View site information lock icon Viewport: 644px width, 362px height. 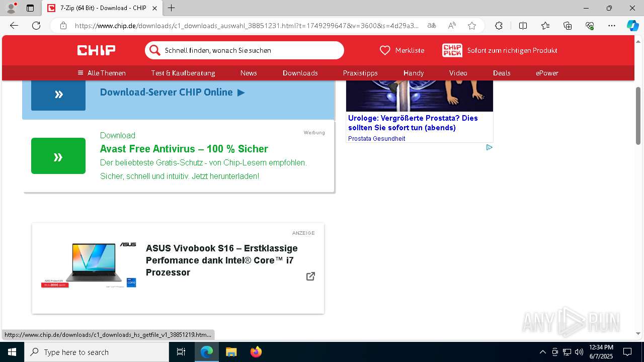(x=63, y=26)
